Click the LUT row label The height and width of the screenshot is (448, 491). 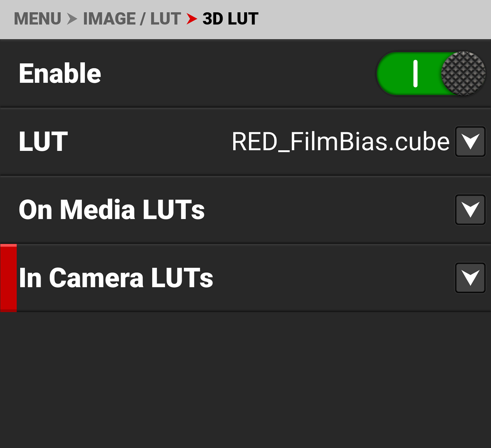pyautogui.click(x=43, y=142)
